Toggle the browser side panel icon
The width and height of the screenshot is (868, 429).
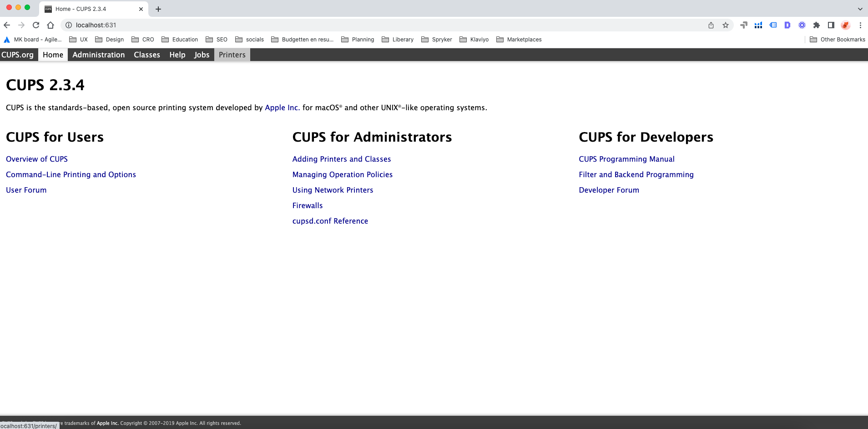click(831, 25)
